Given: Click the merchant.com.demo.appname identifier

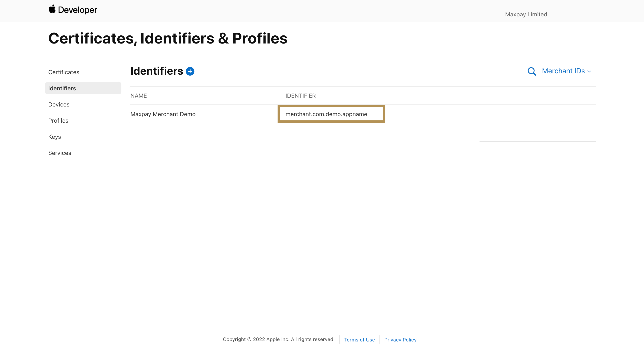Looking at the screenshot, I should click(326, 114).
